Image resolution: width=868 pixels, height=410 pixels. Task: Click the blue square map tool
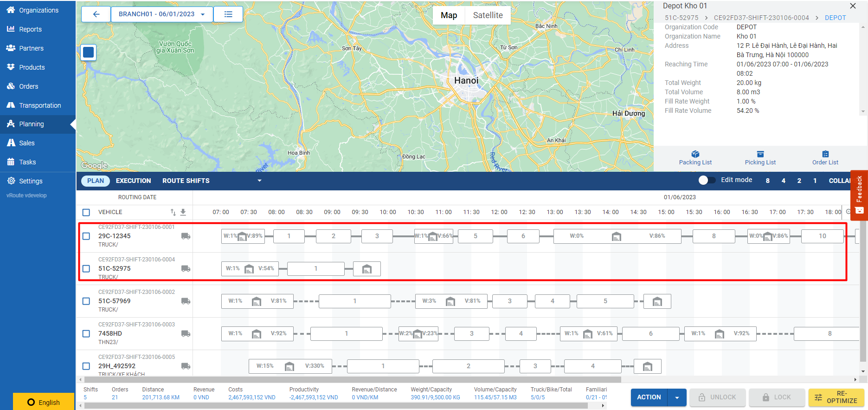[x=88, y=52]
